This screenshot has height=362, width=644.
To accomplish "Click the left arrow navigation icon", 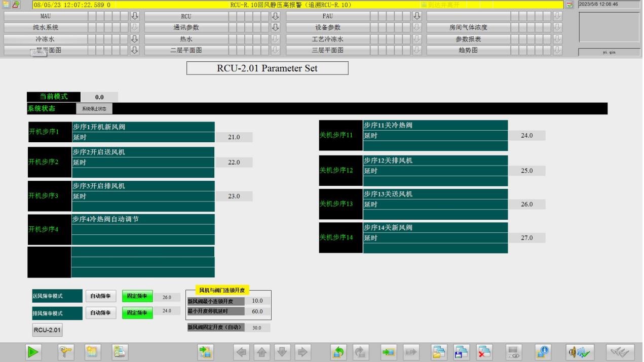I will (242, 352).
